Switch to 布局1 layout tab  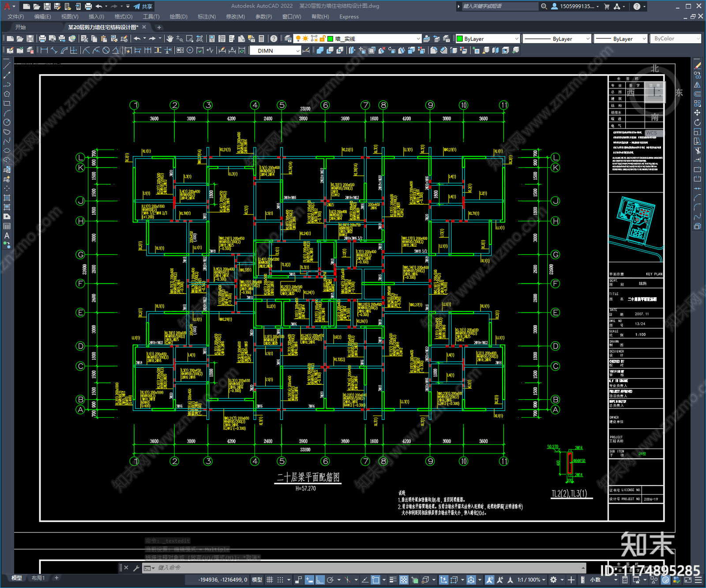pyautogui.click(x=38, y=578)
